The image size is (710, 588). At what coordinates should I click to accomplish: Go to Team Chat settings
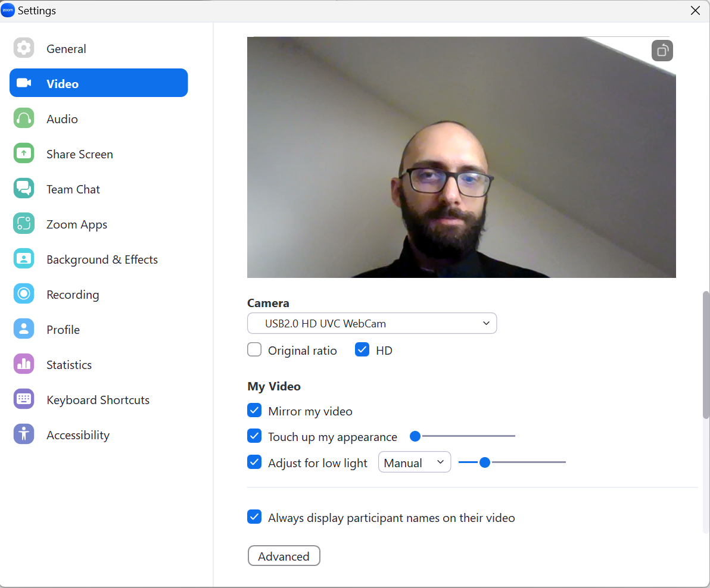[99, 189]
